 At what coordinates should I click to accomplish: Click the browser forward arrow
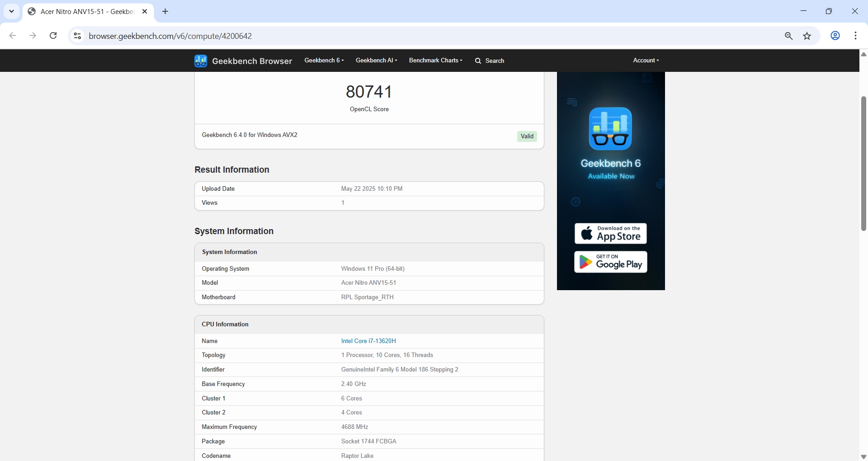pos(33,36)
